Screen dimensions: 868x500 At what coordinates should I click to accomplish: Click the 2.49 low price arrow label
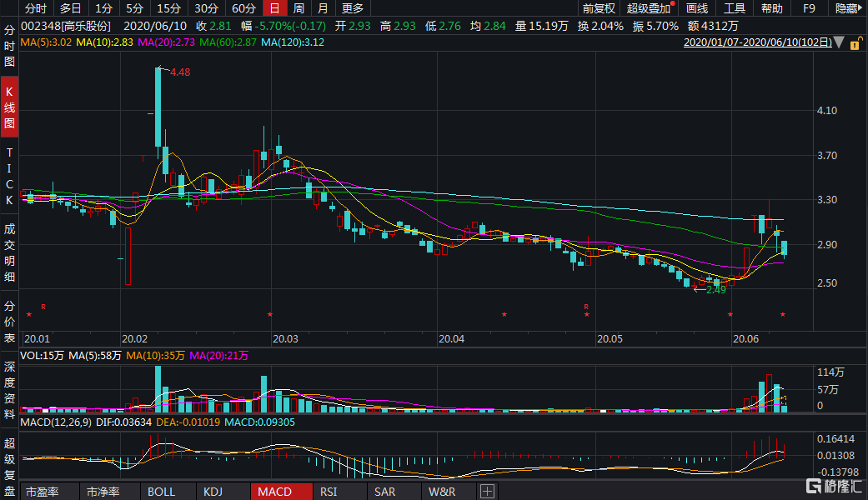(x=715, y=289)
